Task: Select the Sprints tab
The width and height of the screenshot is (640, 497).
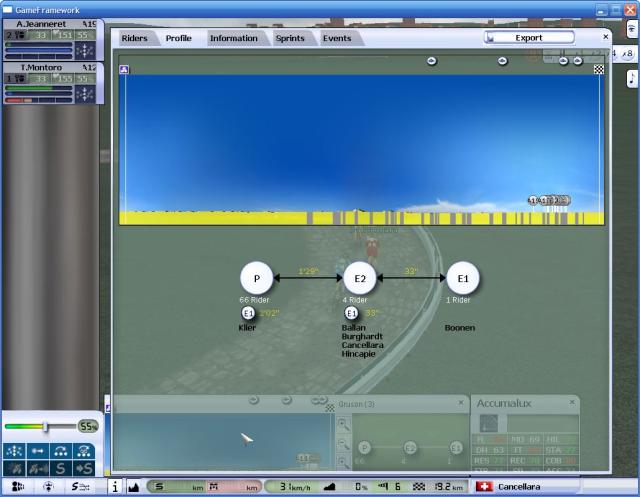Action: (288, 38)
